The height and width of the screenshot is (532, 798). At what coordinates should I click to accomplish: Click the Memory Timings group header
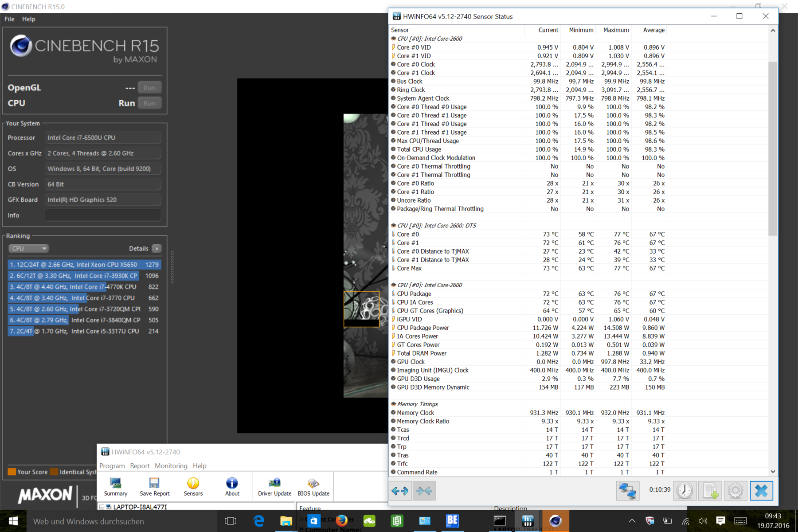pyautogui.click(x=417, y=404)
